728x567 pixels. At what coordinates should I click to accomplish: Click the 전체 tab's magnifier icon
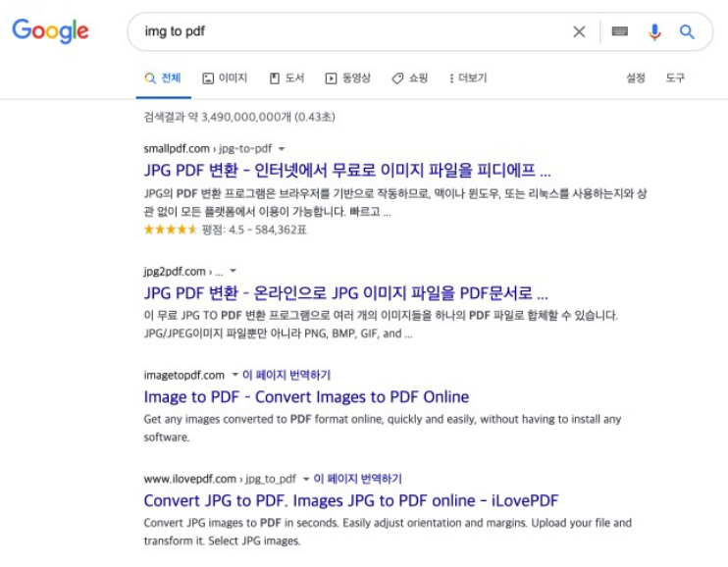click(150, 78)
